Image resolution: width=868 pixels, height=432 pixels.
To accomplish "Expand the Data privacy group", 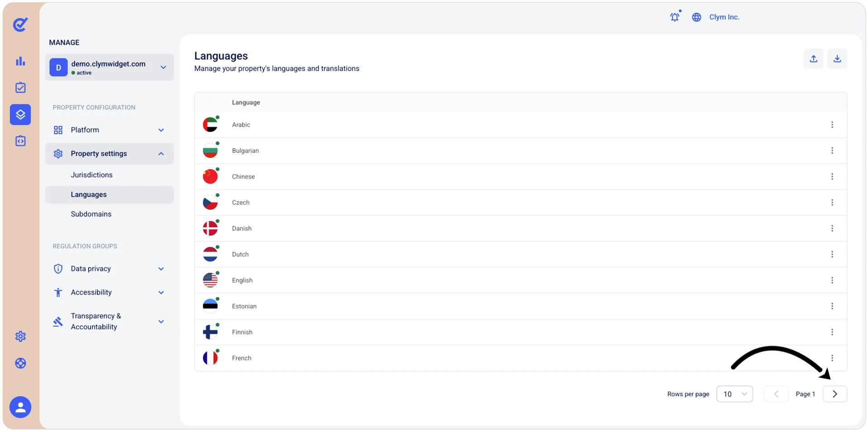I will pyautogui.click(x=110, y=269).
